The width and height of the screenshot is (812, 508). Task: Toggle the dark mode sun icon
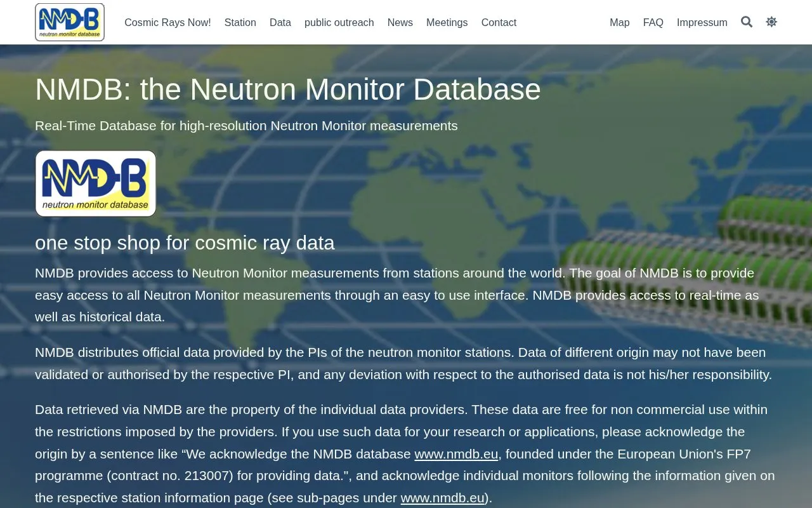(771, 22)
